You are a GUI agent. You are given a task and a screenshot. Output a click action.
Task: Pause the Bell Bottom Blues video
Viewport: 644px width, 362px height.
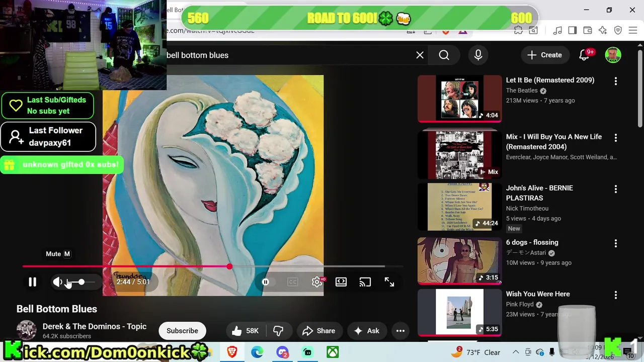32,282
